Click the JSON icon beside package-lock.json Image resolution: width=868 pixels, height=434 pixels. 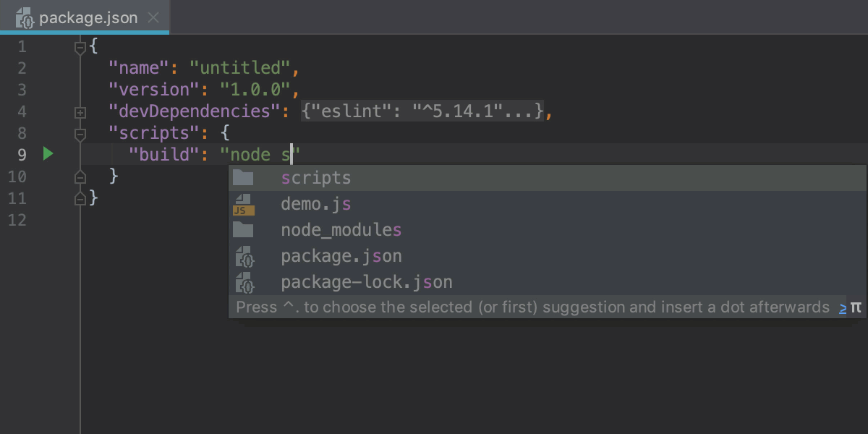(x=244, y=281)
